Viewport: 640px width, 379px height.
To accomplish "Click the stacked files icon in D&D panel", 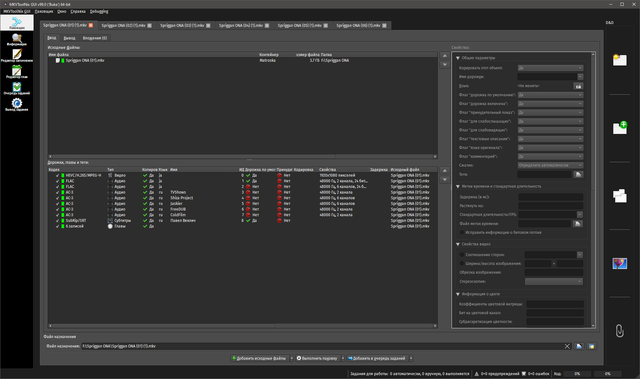I will tap(620, 195).
